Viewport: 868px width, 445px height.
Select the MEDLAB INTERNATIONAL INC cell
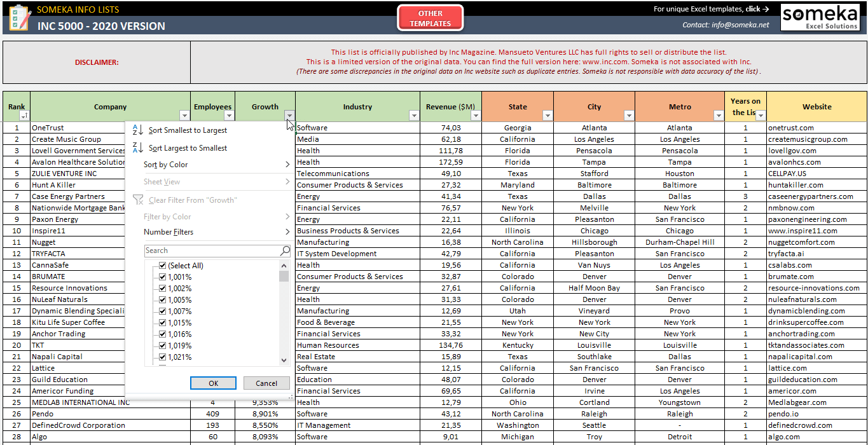click(110, 402)
